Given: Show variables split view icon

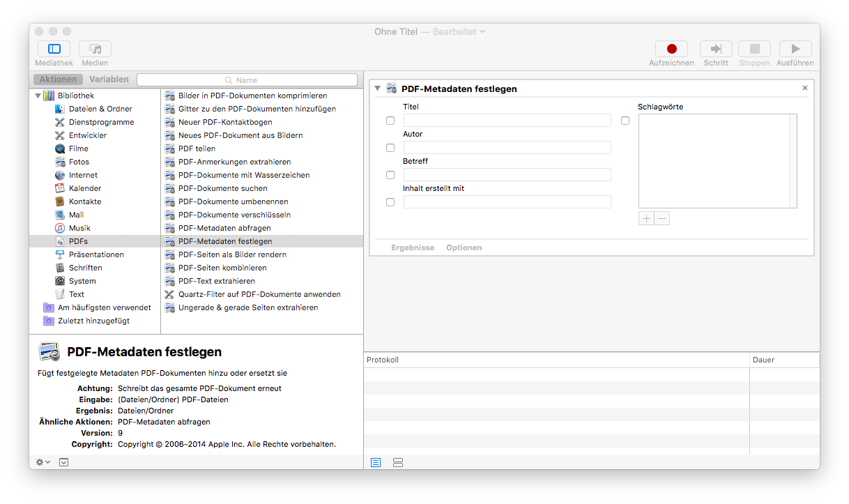Looking at the screenshot, I should pos(398,462).
